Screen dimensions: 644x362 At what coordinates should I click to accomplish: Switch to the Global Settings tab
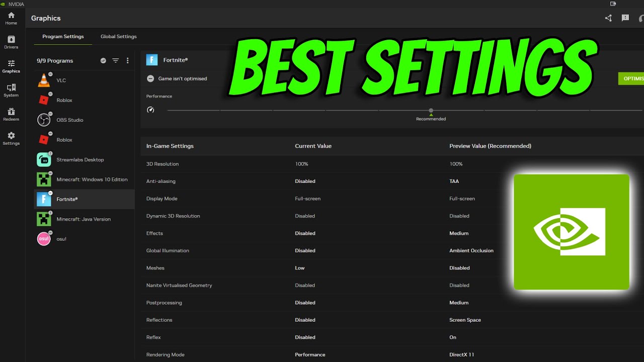(x=119, y=37)
